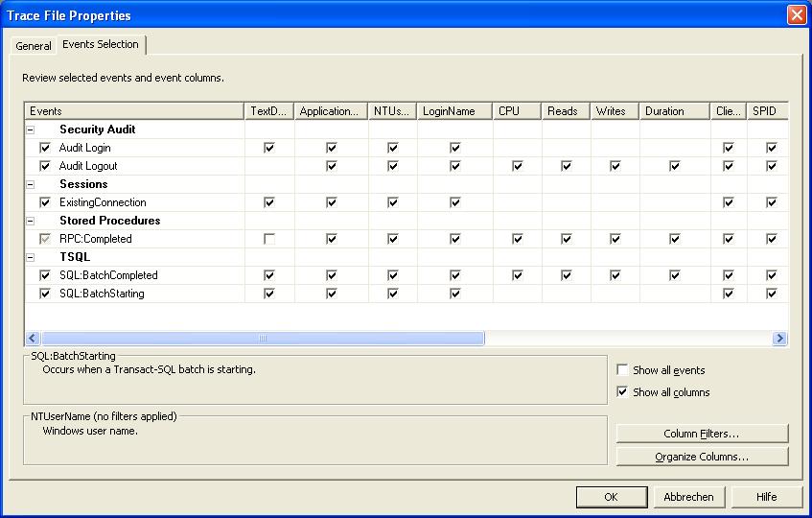The height and width of the screenshot is (518, 812).
Task: Open the Column Filters dialog
Action: (x=702, y=434)
